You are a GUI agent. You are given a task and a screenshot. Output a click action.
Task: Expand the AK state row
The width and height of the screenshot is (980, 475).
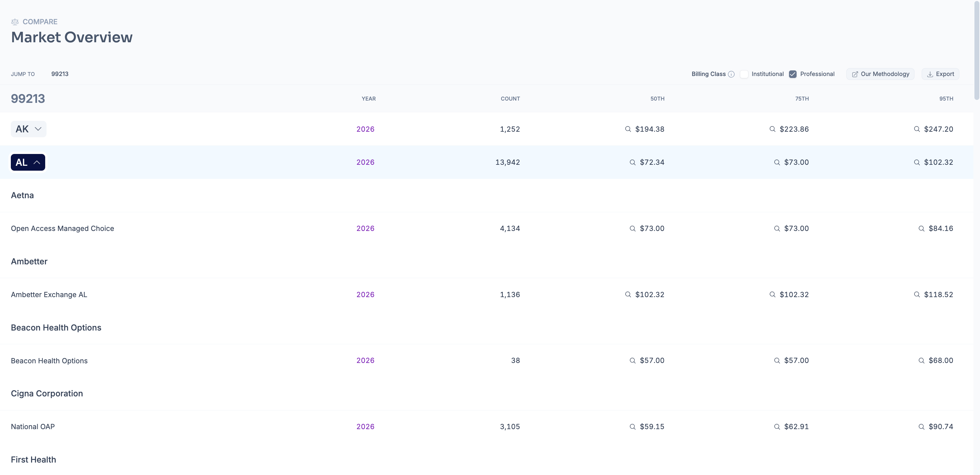(x=28, y=129)
